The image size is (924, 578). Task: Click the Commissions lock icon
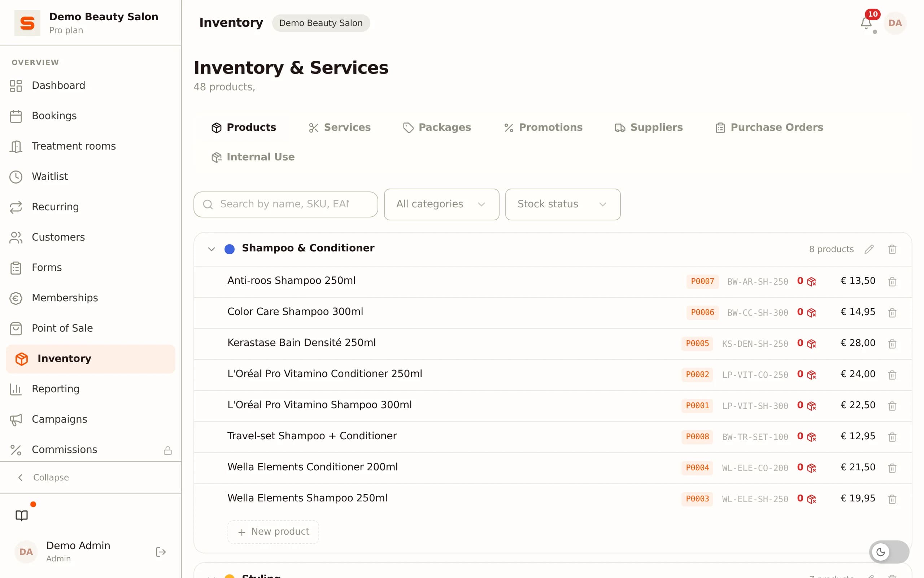click(167, 450)
